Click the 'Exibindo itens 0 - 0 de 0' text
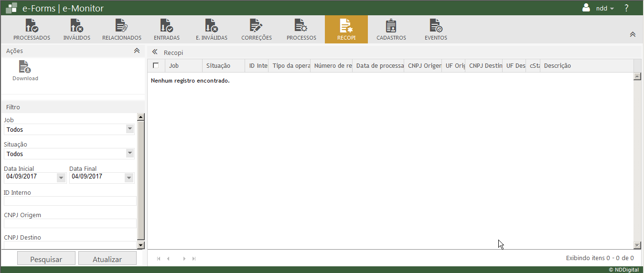The image size is (644, 273). coord(600,258)
